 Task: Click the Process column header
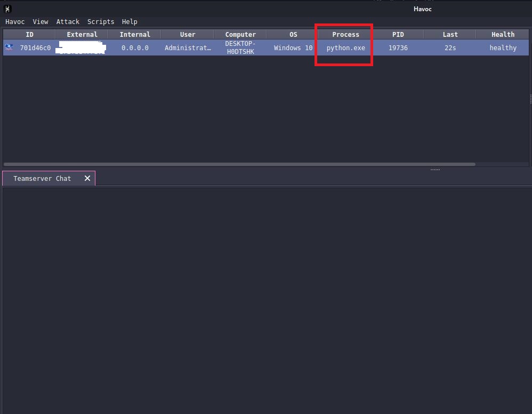tap(345, 34)
